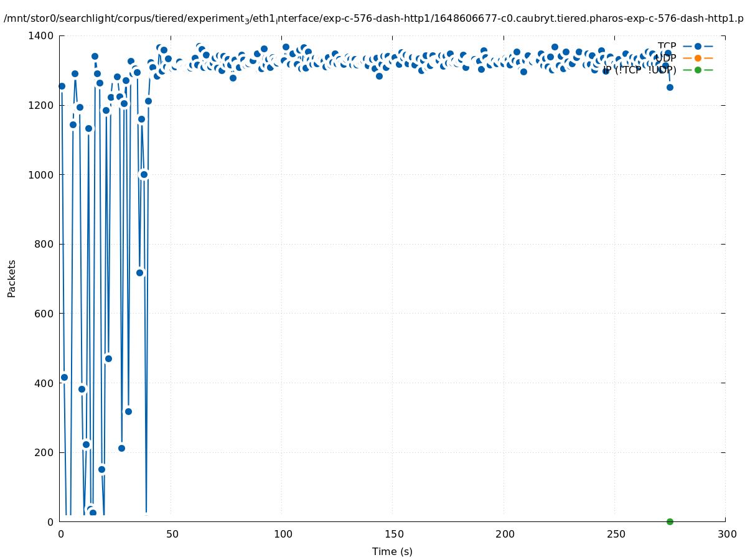Click the green data point on the x-axis
Screen dimensions: 745x560
tap(670, 521)
